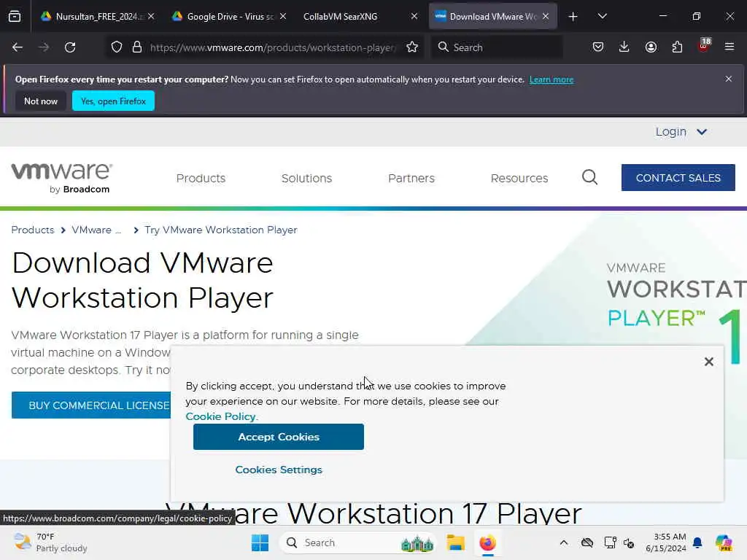The width and height of the screenshot is (747, 560).
Task: List all tabs dropdown arrow
Action: point(602,17)
